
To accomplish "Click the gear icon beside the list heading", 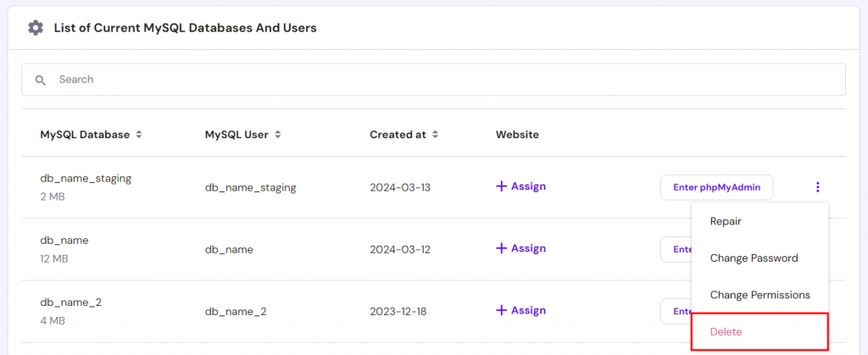I will click(35, 28).
